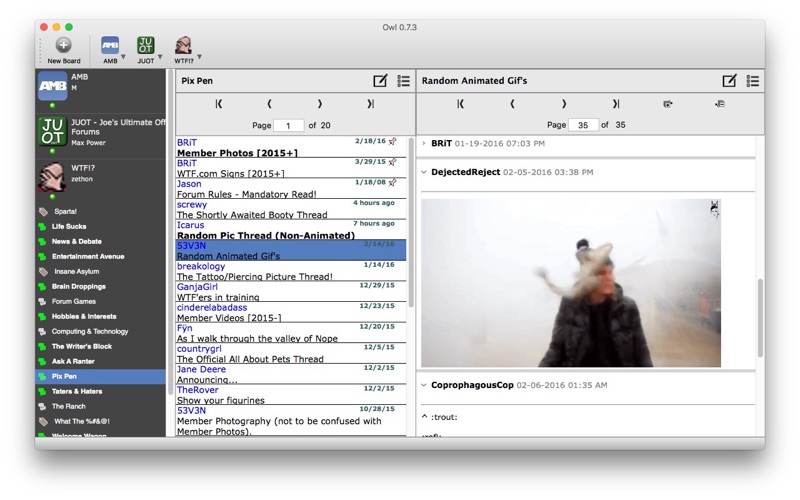Go to next page of Pix Pen
This screenshot has height=500, width=800.
coord(320,104)
